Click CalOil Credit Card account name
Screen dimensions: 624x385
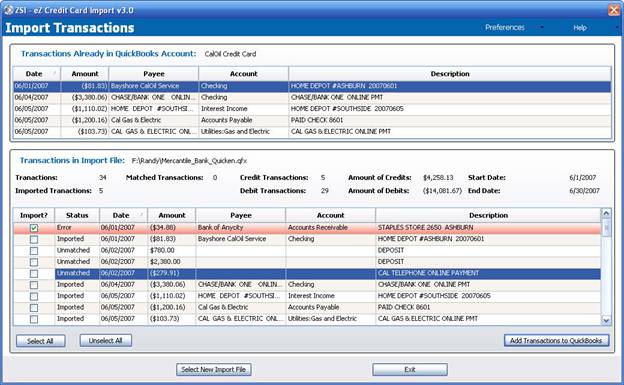pyautogui.click(x=230, y=54)
